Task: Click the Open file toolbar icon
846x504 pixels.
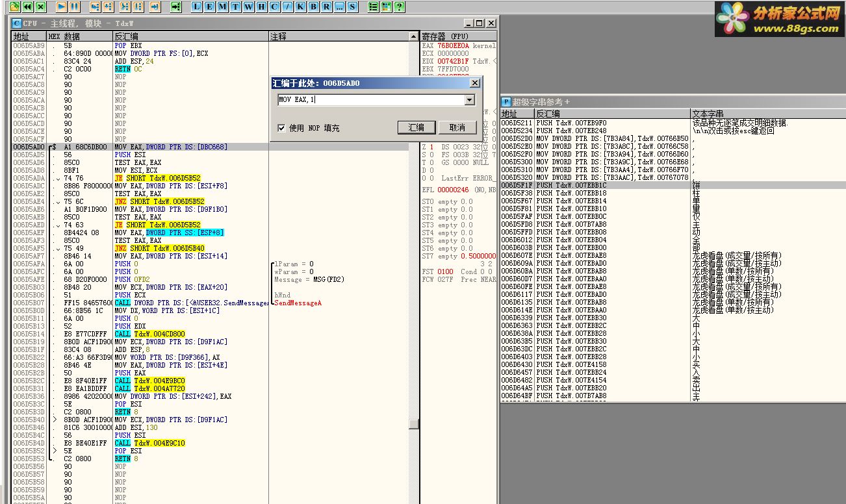Action: [x=15, y=6]
